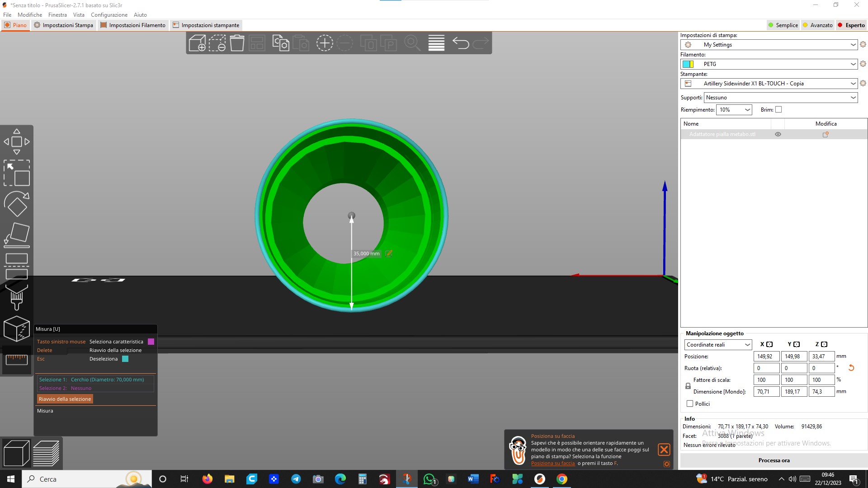Select the Place on face tool
868x488 pixels.
[17, 235]
